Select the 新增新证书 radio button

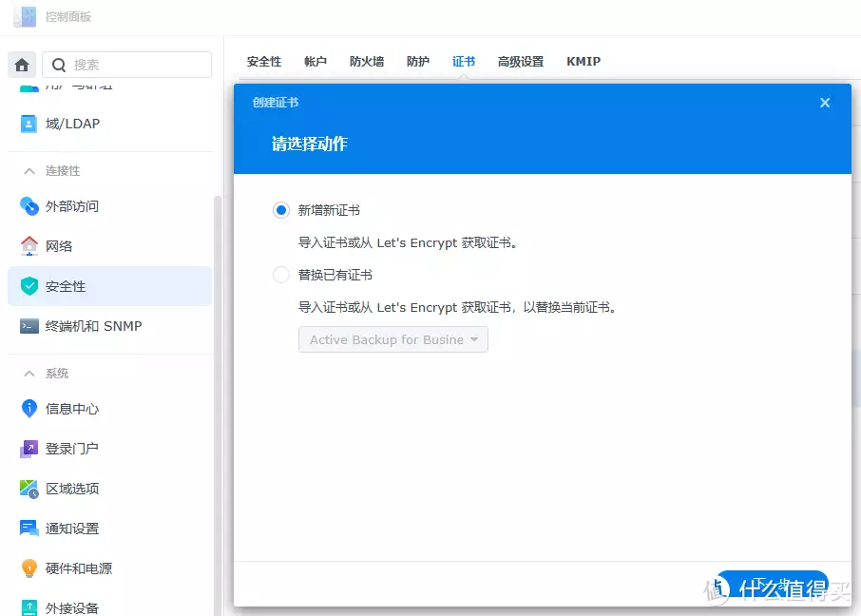(x=281, y=210)
